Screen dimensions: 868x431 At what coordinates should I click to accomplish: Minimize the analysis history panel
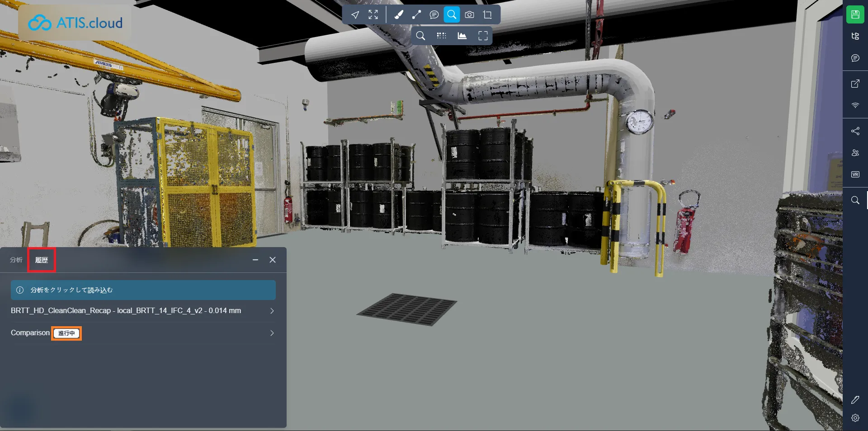pyautogui.click(x=255, y=260)
